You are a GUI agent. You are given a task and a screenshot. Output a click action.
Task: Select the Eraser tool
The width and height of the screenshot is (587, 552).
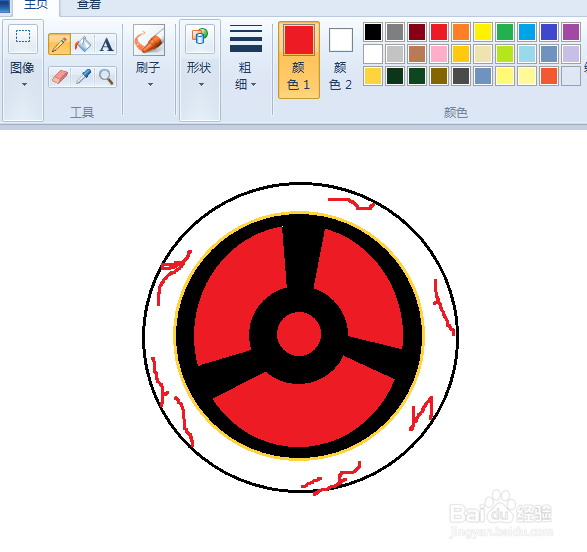coord(60,77)
